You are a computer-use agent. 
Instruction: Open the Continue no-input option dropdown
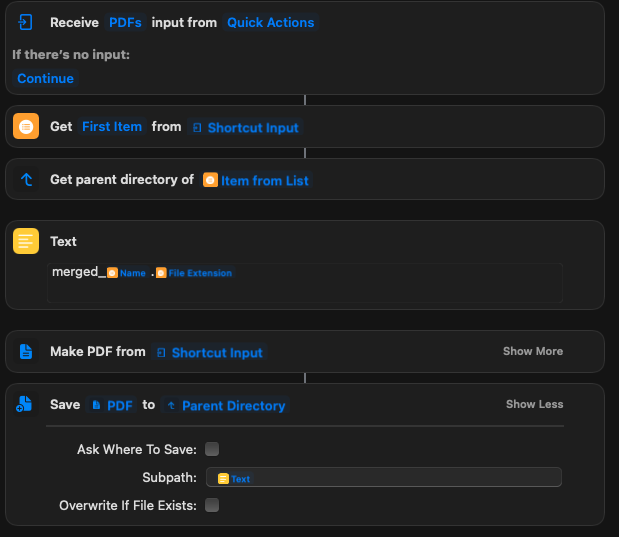(x=45, y=78)
